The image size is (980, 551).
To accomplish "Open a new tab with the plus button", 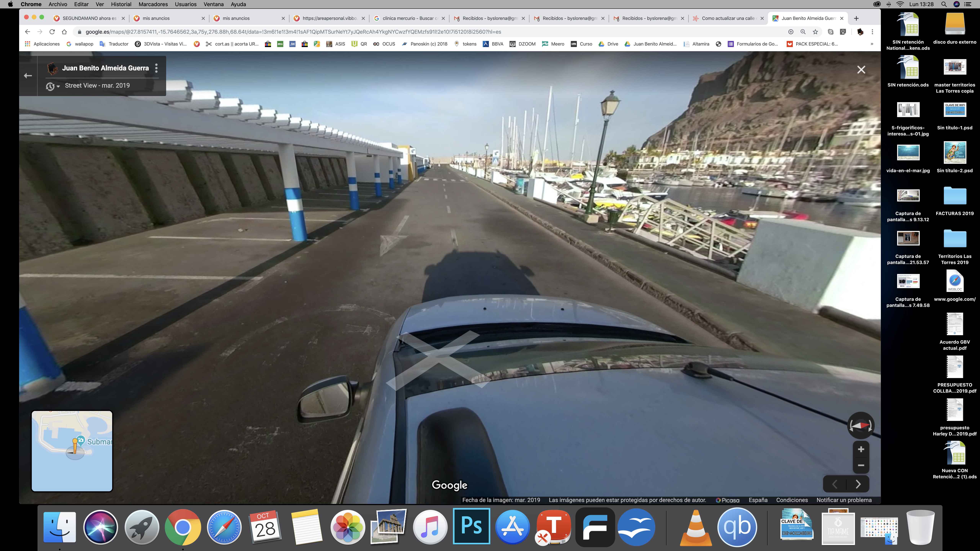I will 856,18.
